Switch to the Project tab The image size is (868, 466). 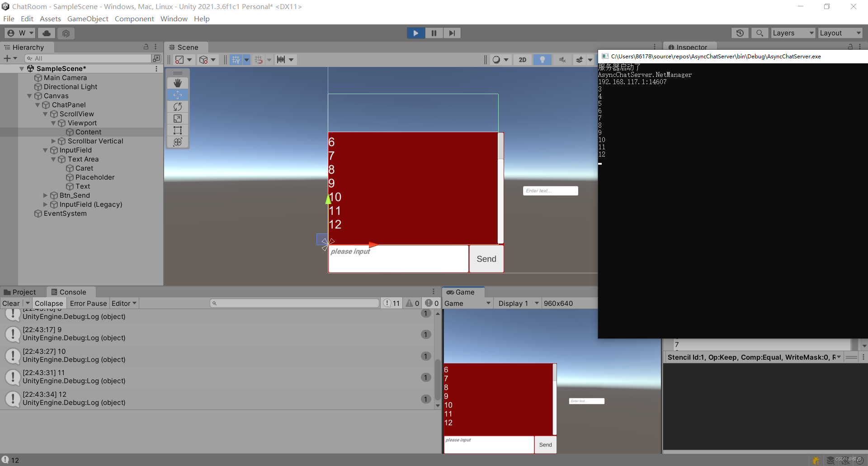20,292
